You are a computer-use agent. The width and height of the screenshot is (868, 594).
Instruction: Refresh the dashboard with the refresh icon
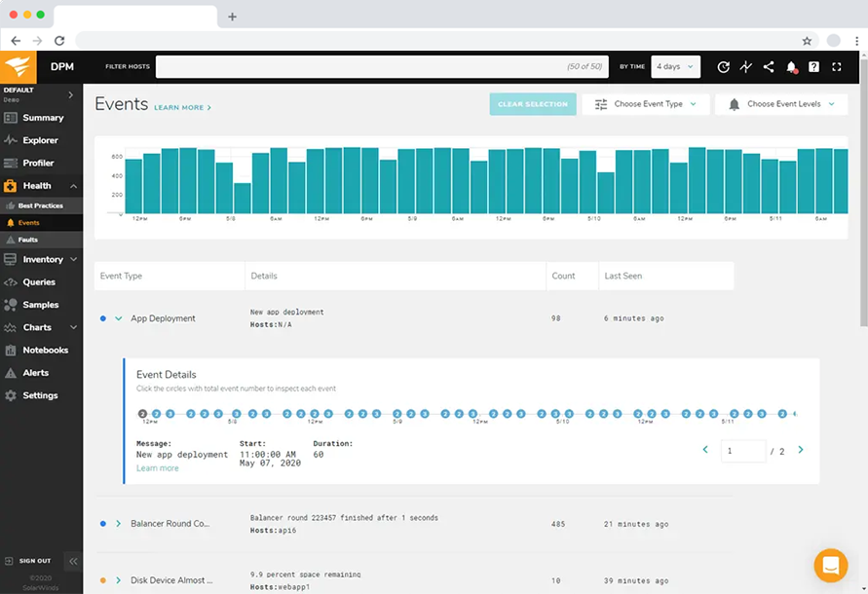pyautogui.click(x=723, y=66)
